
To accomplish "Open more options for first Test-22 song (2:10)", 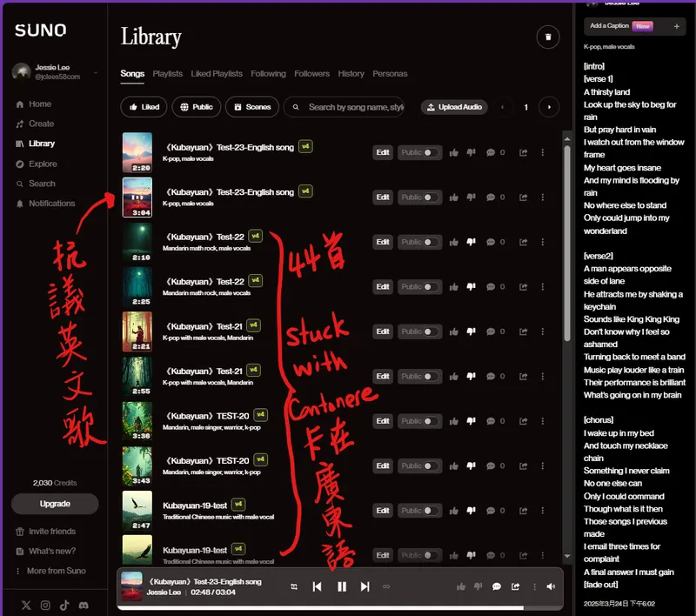I will click(542, 243).
